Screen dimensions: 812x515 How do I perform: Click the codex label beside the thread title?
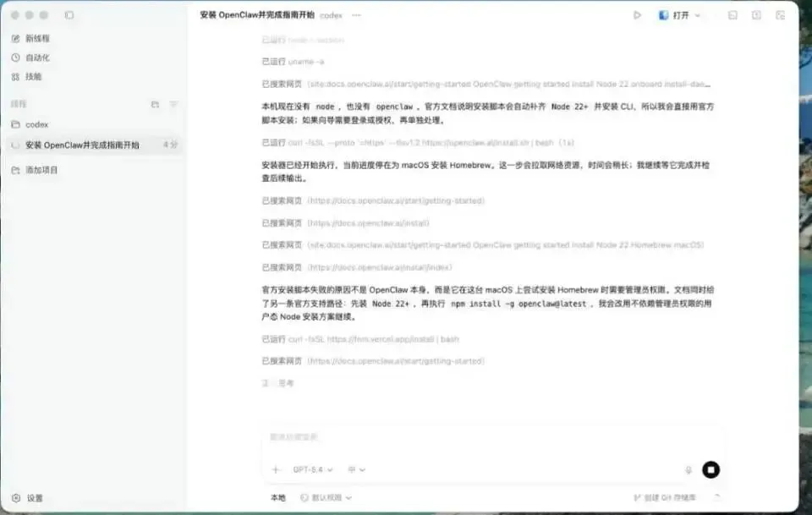point(331,15)
